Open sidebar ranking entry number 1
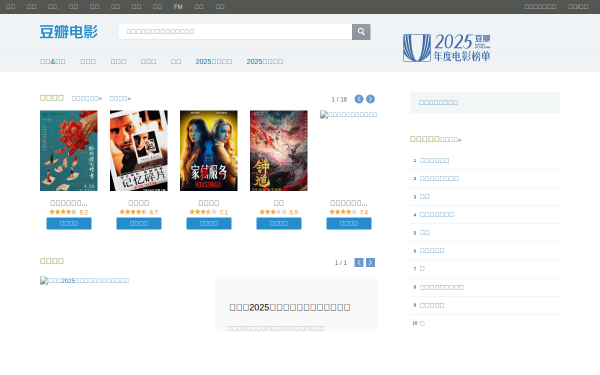The image size is (600, 375). tap(434, 161)
